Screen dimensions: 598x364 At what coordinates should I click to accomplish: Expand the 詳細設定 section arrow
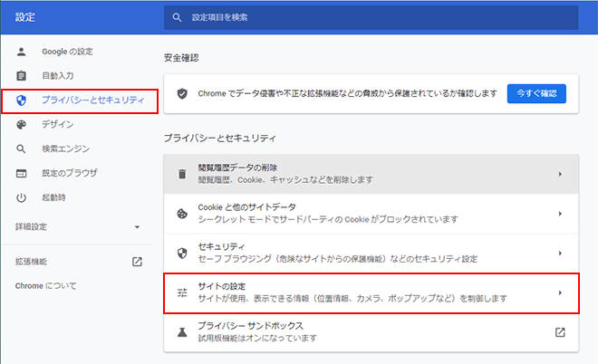[x=137, y=226]
